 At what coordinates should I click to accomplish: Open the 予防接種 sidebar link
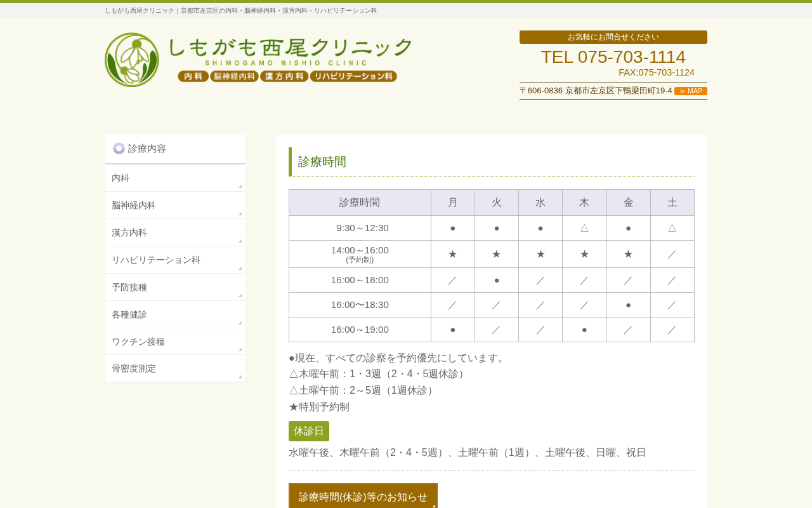[175, 287]
